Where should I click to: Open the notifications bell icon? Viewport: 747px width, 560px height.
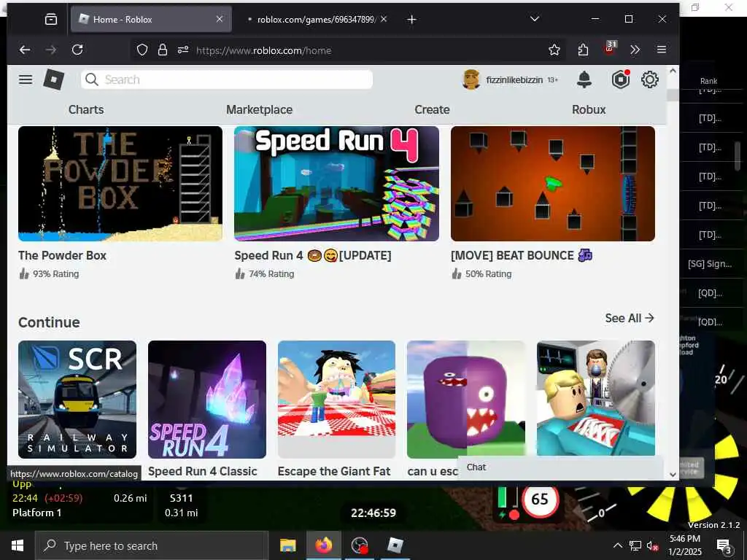[x=584, y=79]
